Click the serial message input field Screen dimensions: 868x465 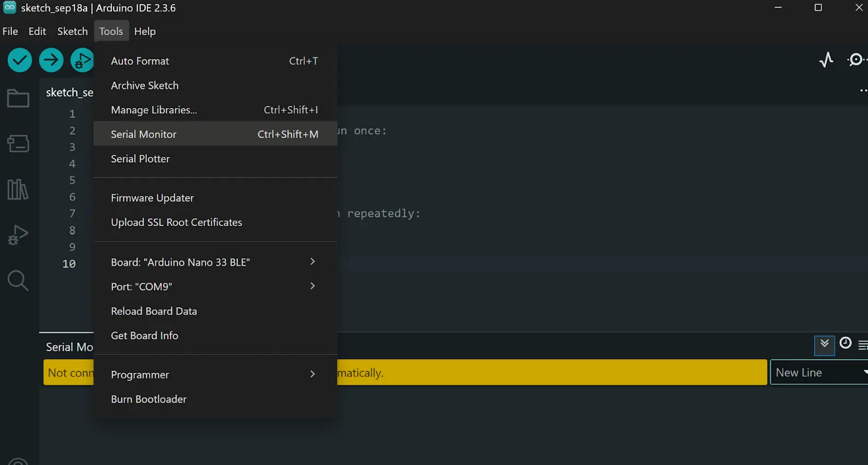coord(405,373)
